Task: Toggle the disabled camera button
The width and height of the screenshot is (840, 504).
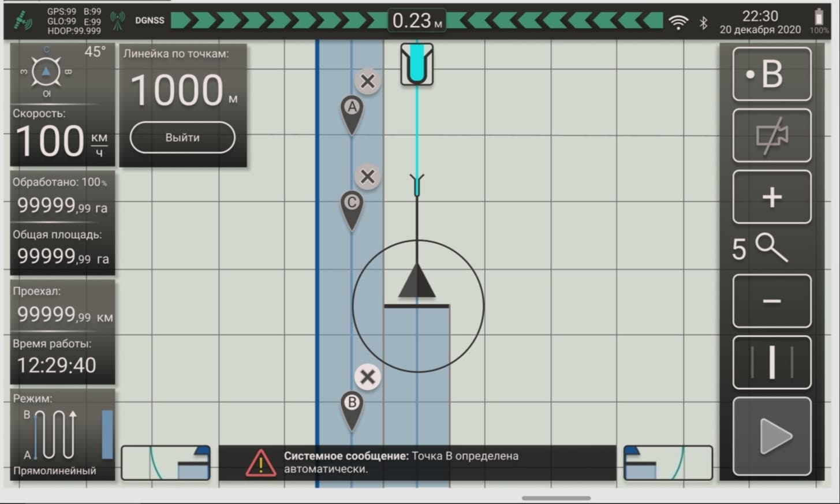Action: click(x=772, y=136)
